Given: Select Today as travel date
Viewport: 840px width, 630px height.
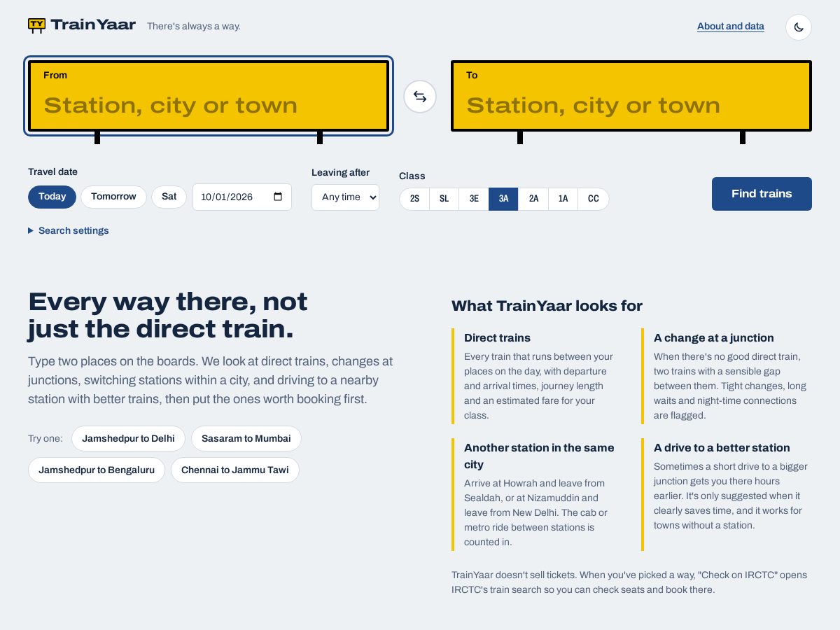Looking at the screenshot, I should click(52, 197).
